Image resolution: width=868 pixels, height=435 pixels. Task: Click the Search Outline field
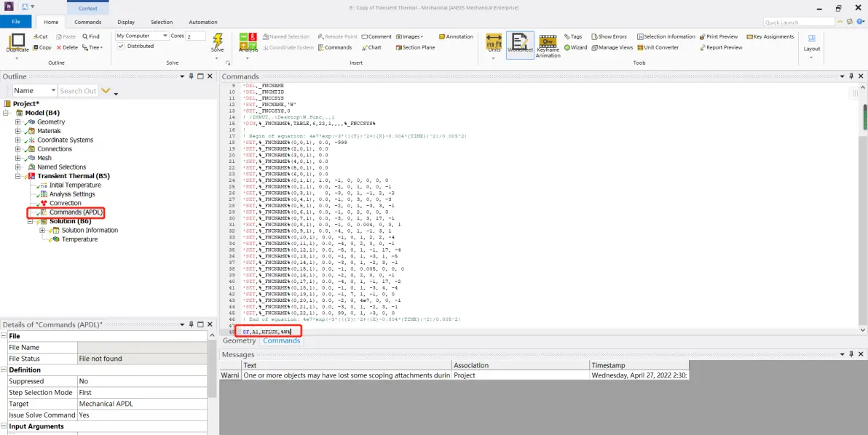[78, 91]
